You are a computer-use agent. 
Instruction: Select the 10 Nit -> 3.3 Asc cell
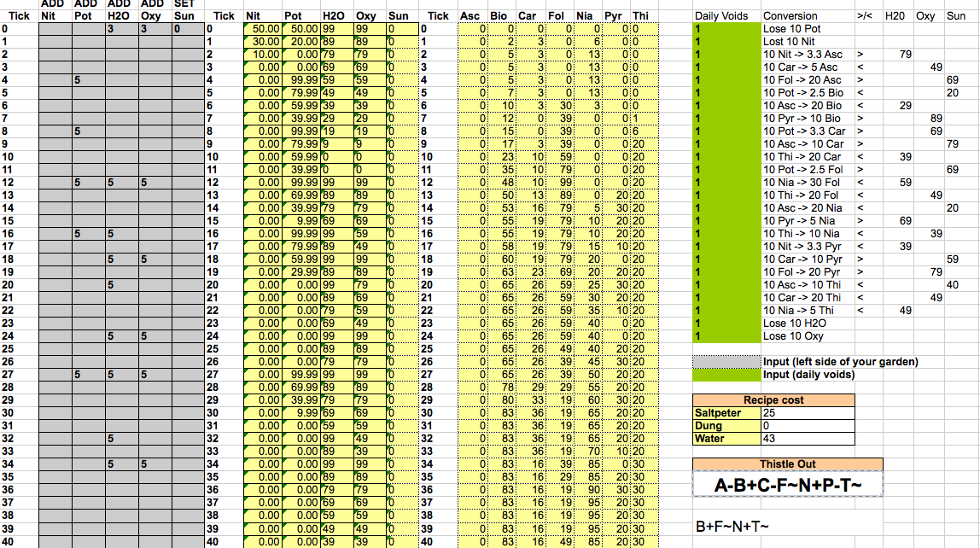pos(808,55)
